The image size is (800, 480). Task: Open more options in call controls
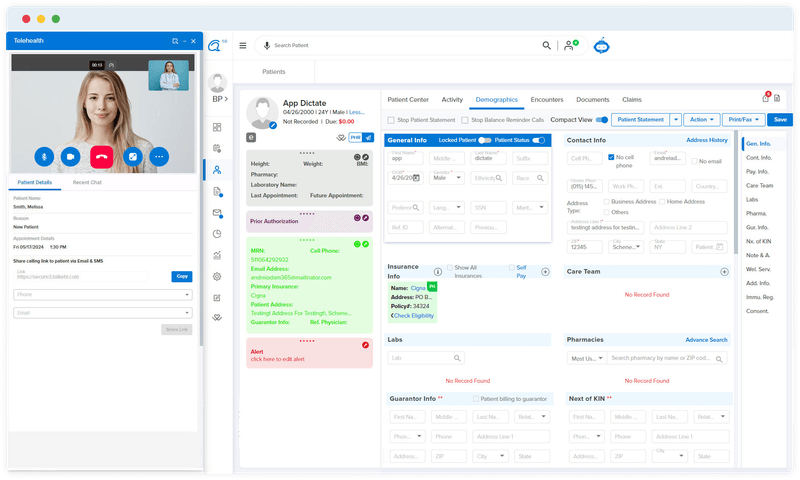click(159, 156)
